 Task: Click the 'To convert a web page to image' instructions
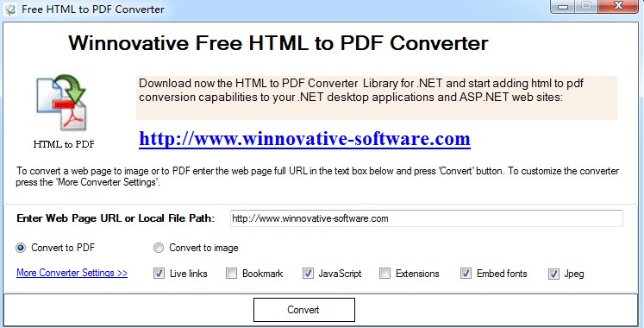317,177
